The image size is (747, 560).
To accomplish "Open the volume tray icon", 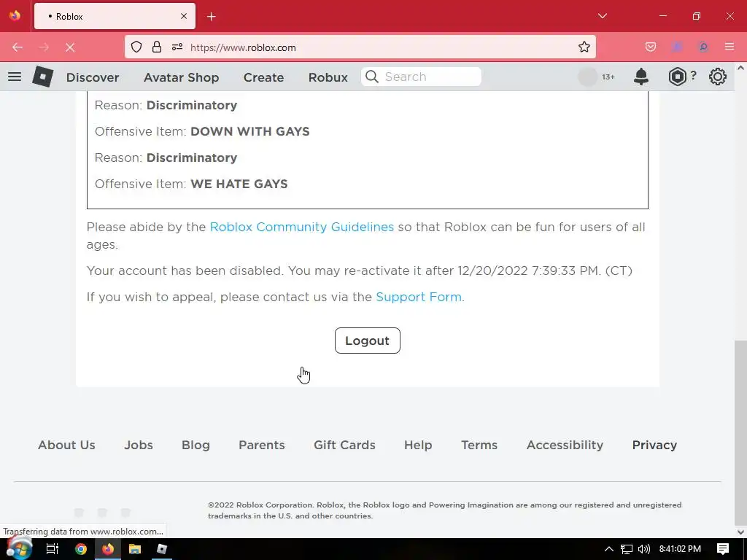I will pyautogui.click(x=643, y=549).
